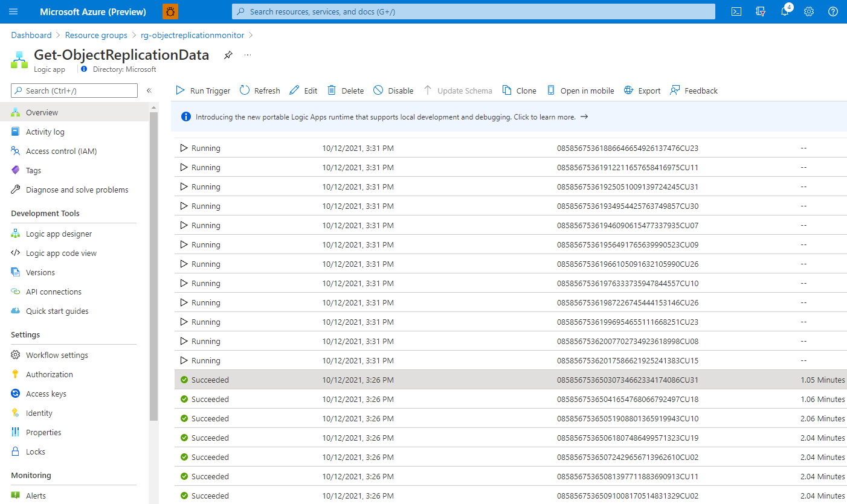
Task: Disable the logic app
Action: coord(393,91)
